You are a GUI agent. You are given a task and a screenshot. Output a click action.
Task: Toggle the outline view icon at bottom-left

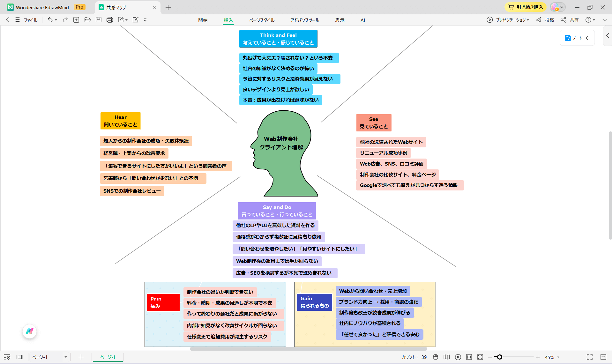[7, 357]
